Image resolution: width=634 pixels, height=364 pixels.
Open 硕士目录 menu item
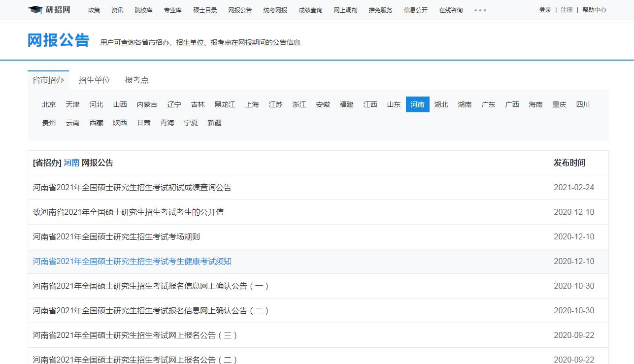205,10
